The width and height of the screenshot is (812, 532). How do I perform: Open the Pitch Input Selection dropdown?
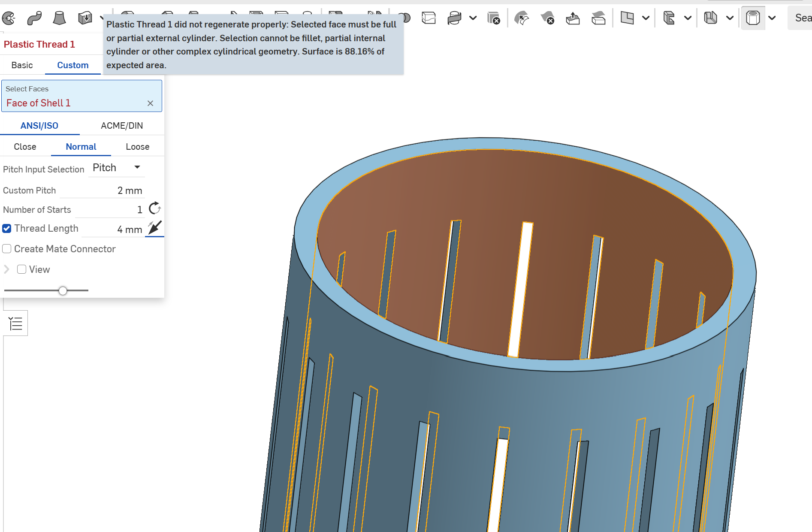(x=117, y=168)
